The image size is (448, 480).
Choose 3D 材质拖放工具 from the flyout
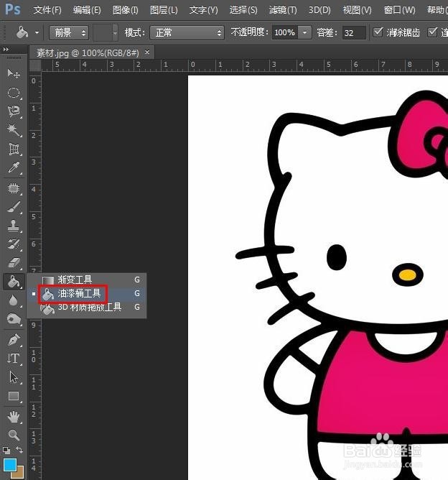(x=87, y=307)
